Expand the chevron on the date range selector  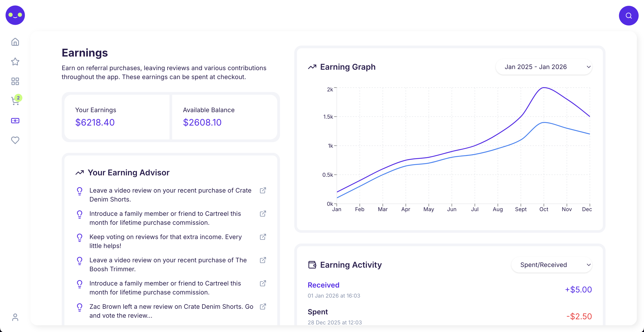[x=589, y=67]
